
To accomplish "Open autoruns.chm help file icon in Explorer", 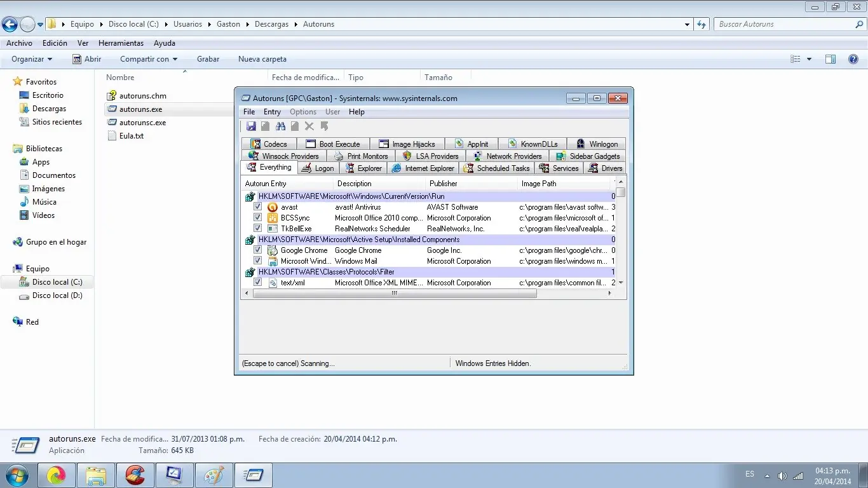I will click(x=112, y=96).
